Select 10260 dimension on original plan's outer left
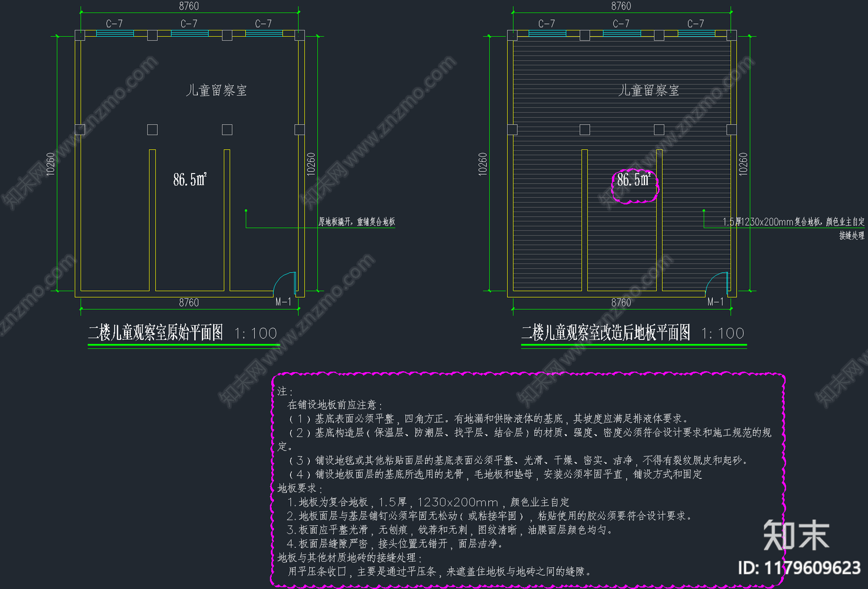The width and height of the screenshot is (868, 589). click(x=50, y=164)
